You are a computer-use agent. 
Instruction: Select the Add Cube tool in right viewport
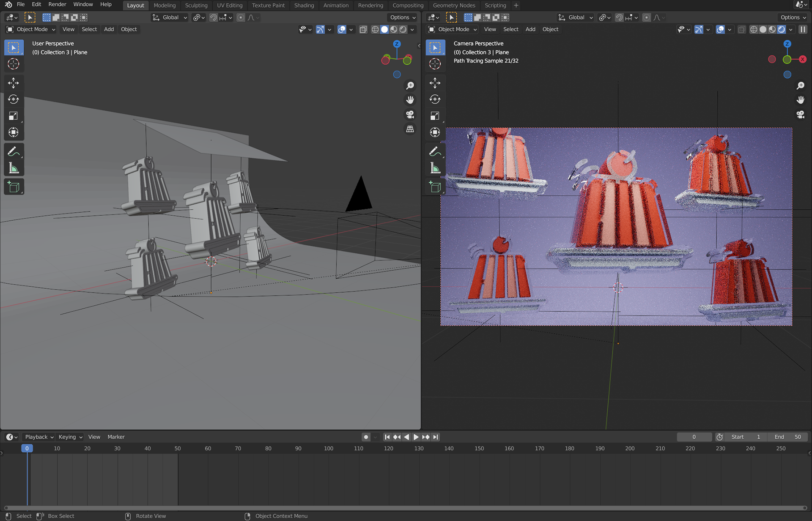point(435,187)
